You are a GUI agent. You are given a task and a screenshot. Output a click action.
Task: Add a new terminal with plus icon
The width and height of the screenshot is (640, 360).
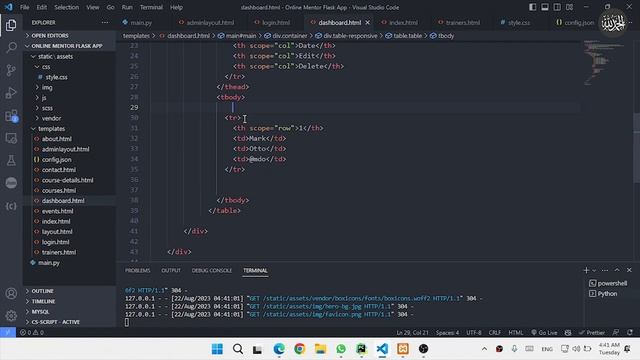586,270
